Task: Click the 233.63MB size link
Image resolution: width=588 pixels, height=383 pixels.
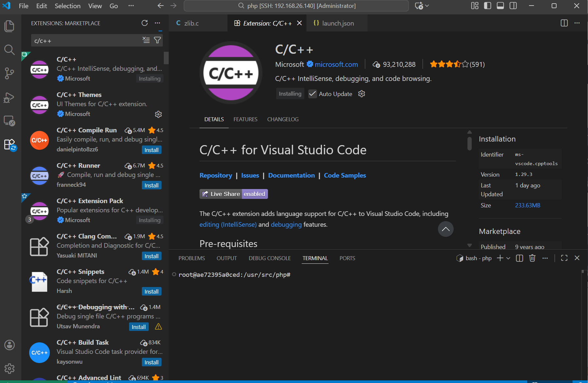Action: click(x=528, y=205)
